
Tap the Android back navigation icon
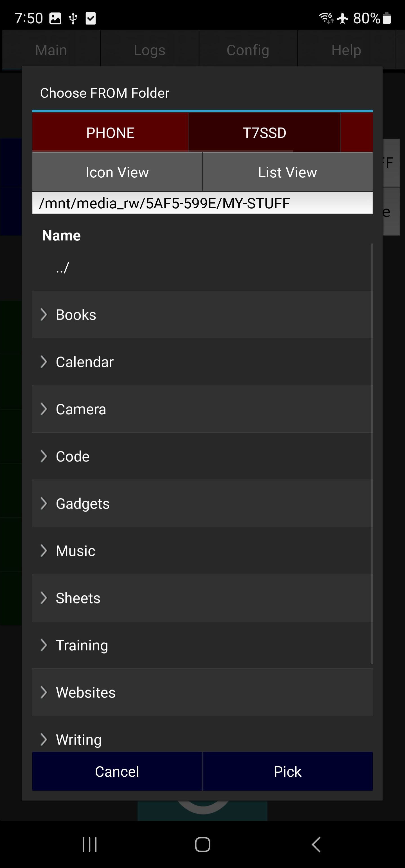(316, 844)
